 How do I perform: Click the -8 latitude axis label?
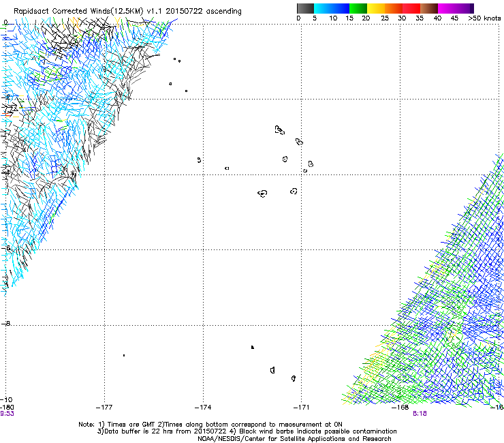click(x=6, y=323)
